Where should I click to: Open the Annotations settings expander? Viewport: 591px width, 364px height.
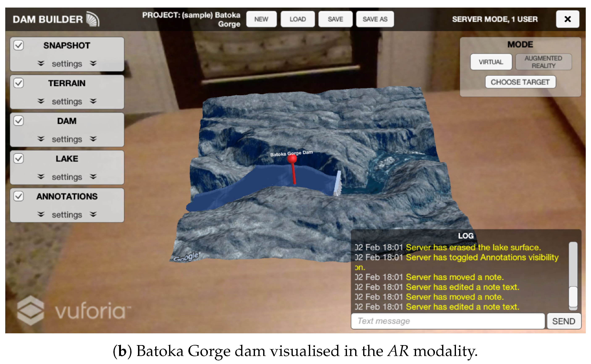(67, 214)
